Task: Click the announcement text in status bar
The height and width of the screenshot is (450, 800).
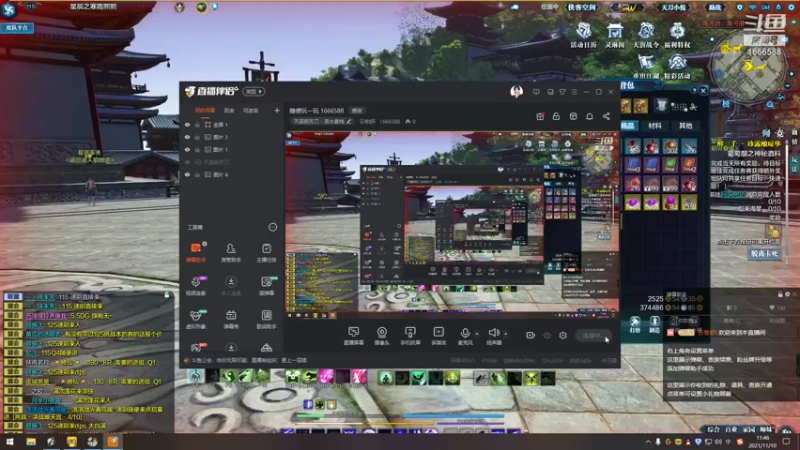Action: click(249, 360)
